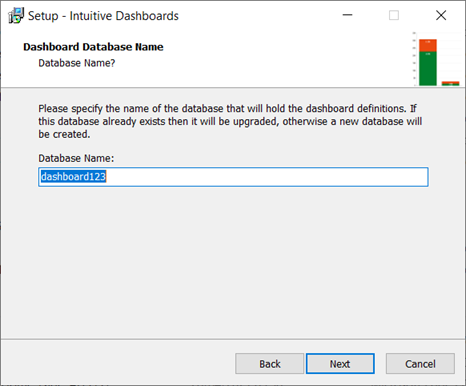Minimize the setup window
The height and width of the screenshot is (386, 466).
click(347, 15)
